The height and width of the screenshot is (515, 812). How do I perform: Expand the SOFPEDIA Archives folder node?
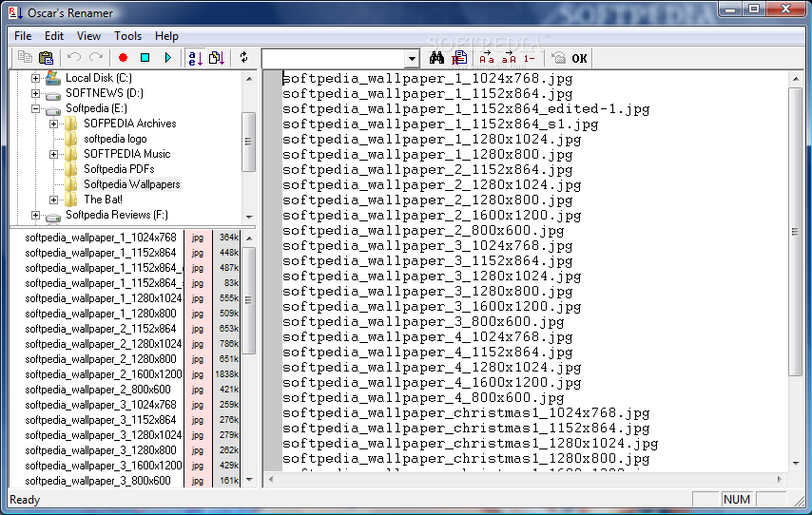[53, 124]
